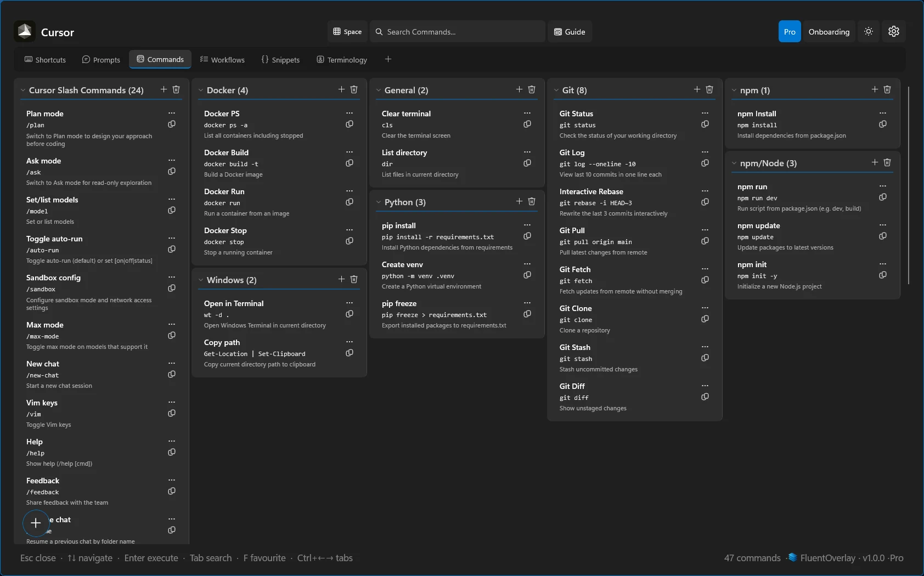Copy the Git Status command
The image size is (924, 576).
(x=705, y=124)
